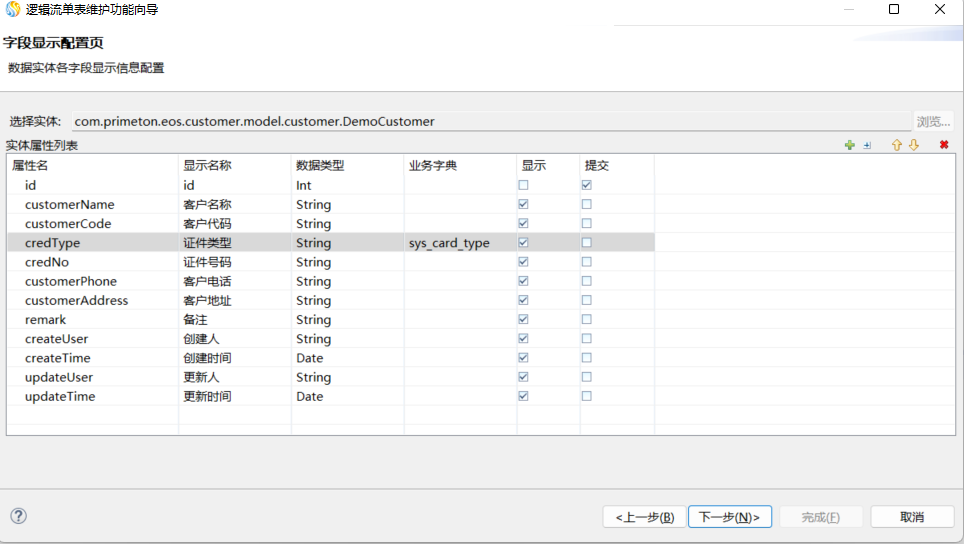Select the String data type of credNo
Screen dimensions: 964x544
313,262
